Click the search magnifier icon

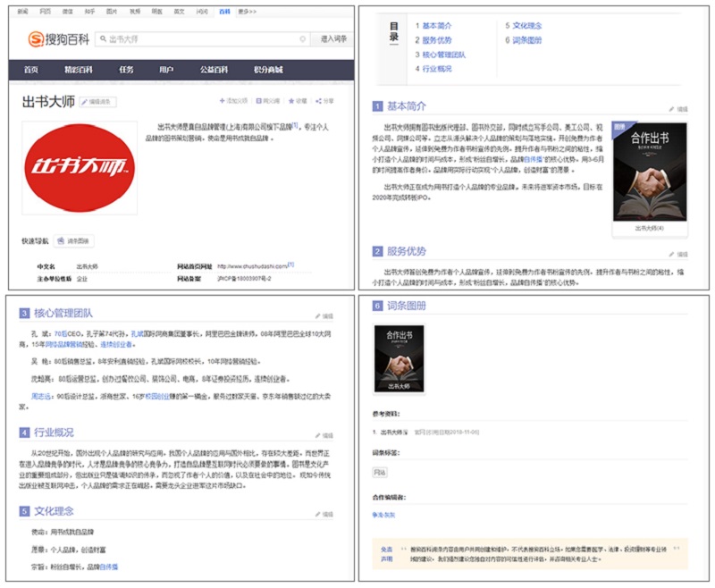coord(102,39)
